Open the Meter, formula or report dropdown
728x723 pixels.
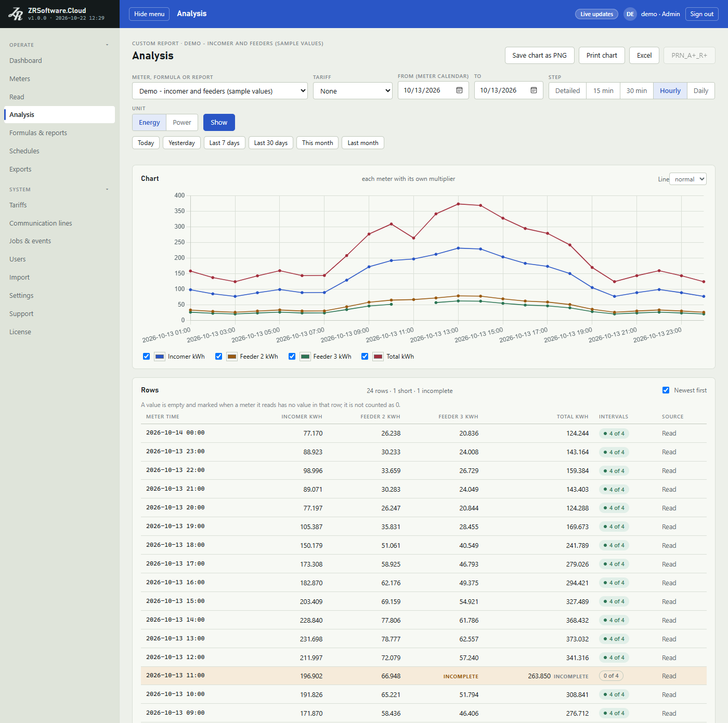(220, 91)
